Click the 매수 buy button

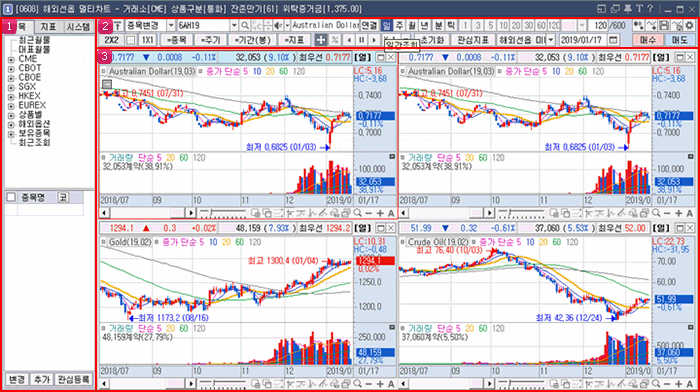point(647,40)
